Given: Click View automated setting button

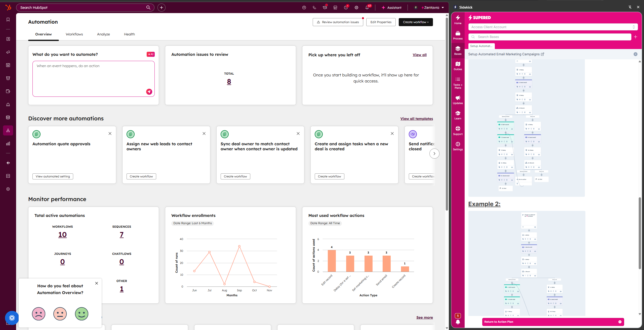Looking at the screenshot, I should 53,176.
